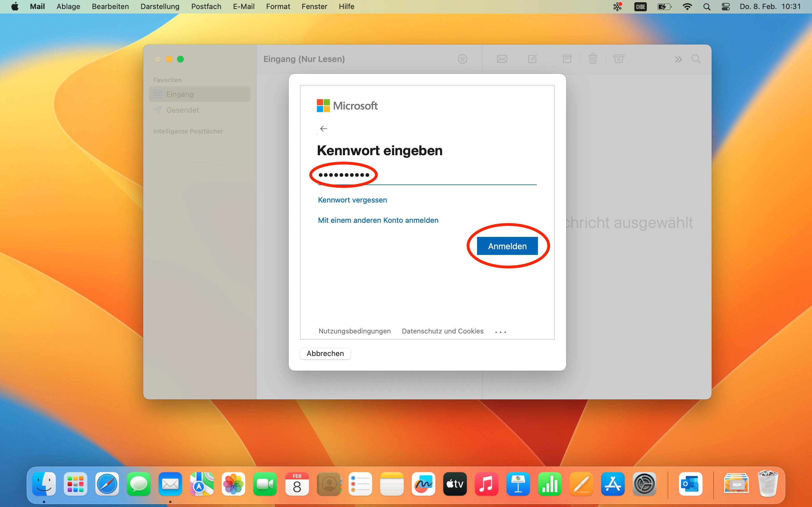
Task: Click the back arrow in Microsoft dialog
Action: click(323, 129)
